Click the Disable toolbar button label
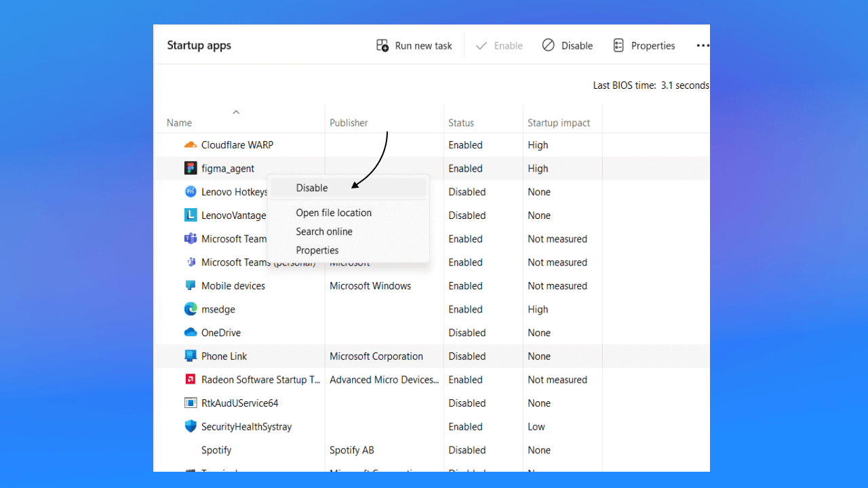The height and width of the screenshot is (488, 868). pyautogui.click(x=577, y=45)
